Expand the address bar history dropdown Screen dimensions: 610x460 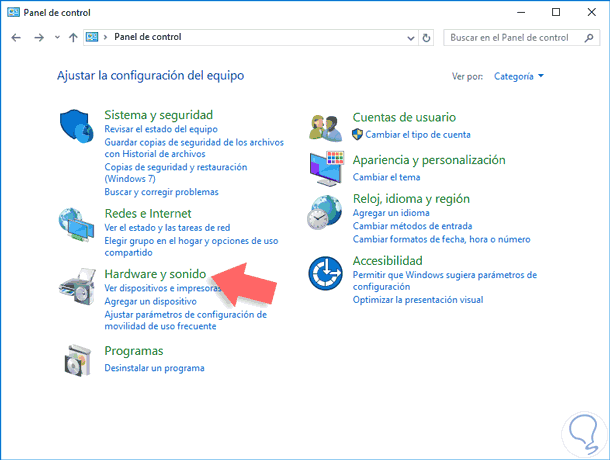point(410,38)
